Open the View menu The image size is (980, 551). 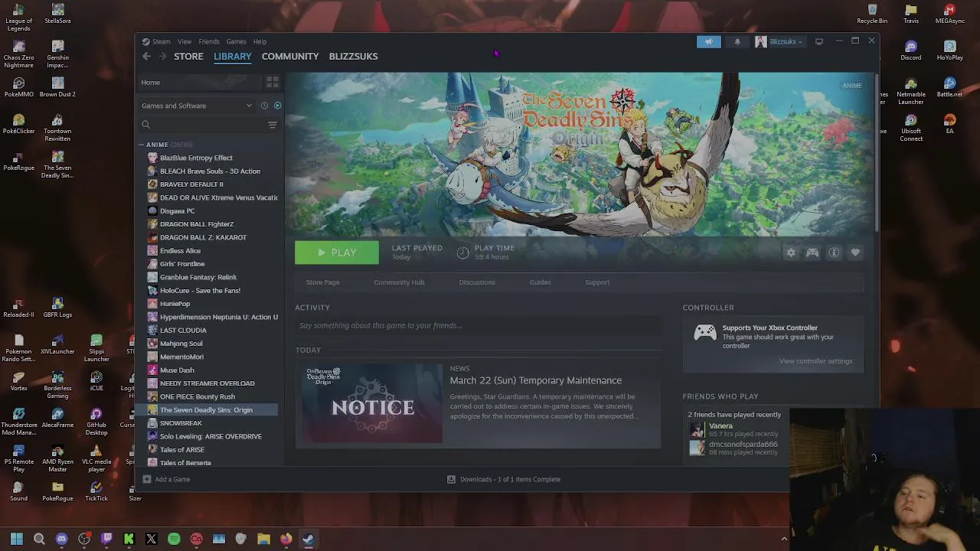(x=185, y=41)
